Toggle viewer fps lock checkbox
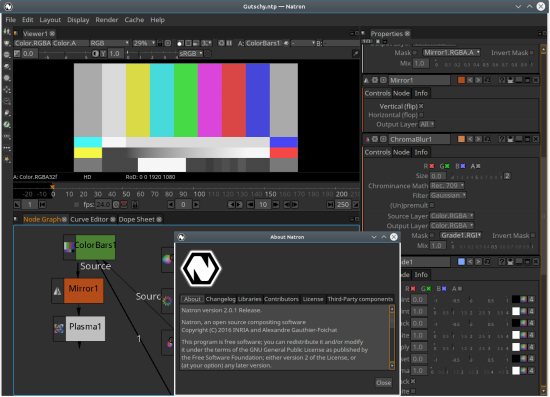 (x=76, y=204)
